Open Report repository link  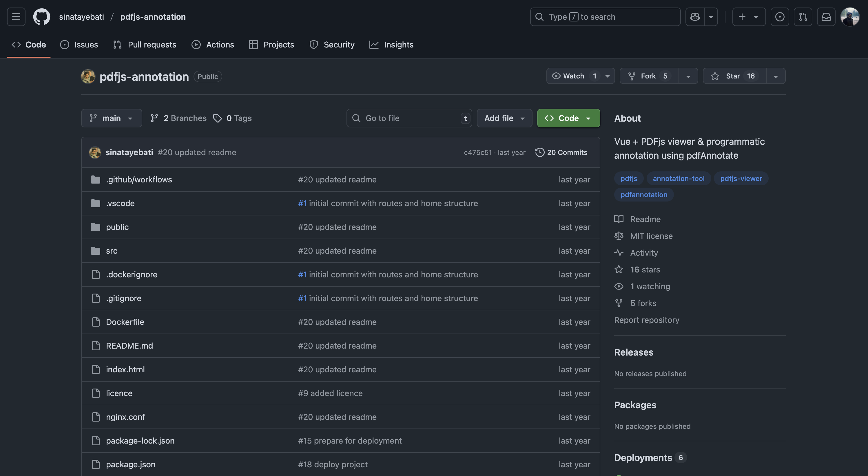click(647, 320)
